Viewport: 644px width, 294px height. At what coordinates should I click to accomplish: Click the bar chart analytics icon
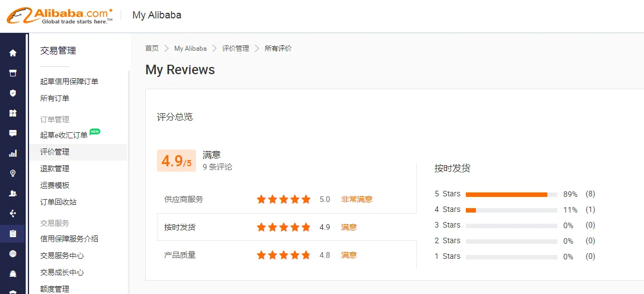tap(13, 153)
